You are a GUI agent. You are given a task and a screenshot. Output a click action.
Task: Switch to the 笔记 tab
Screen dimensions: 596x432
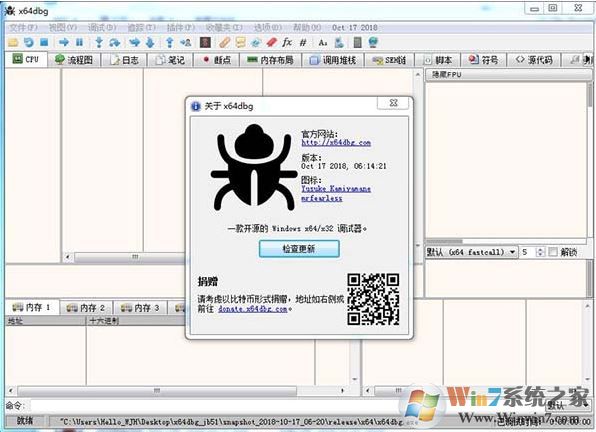click(171, 60)
